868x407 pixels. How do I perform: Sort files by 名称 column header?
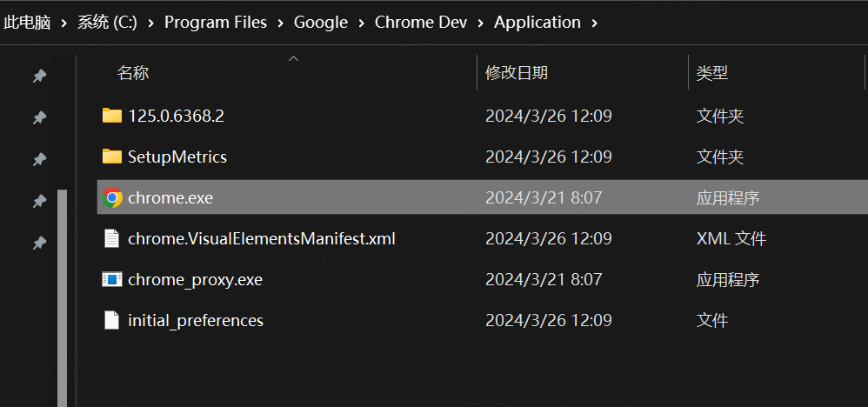pyautogui.click(x=133, y=74)
